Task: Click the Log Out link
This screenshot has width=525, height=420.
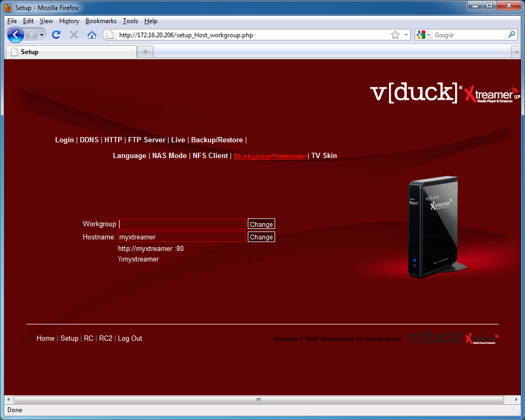Action: [x=130, y=338]
